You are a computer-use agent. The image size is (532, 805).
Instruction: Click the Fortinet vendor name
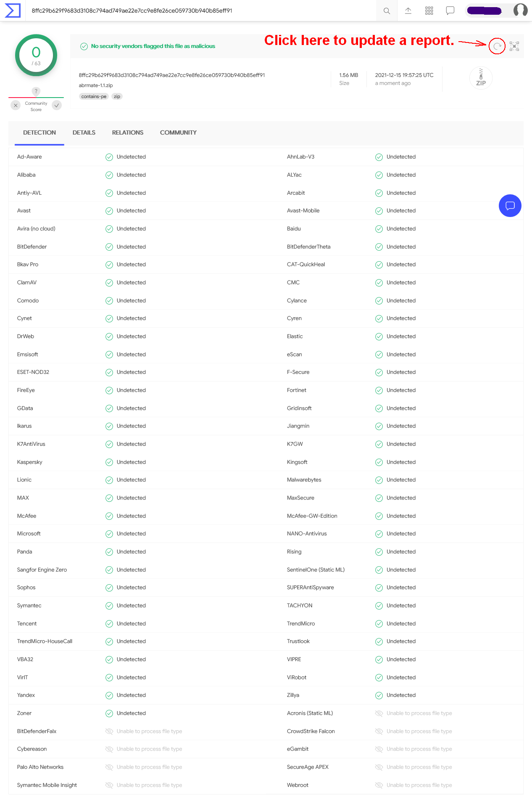point(297,390)
